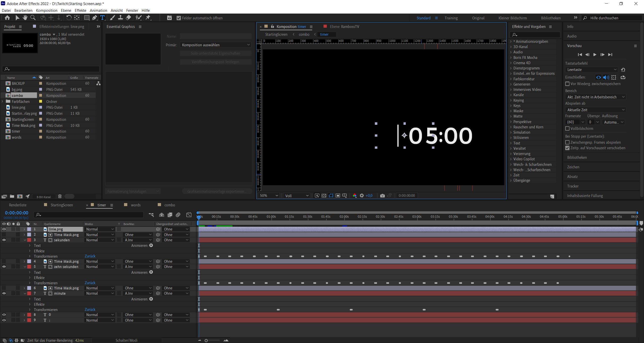The width and height of the screenshot is (644, 343).
Task: Hide the linie.png layer via eye icon
Action: point(4,229)
